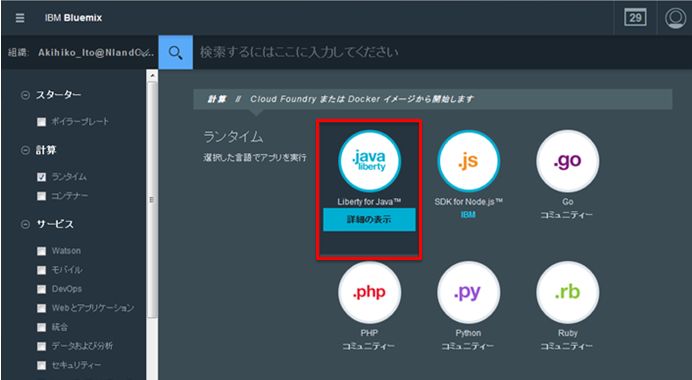Tick the Watson service checkbox

pos(41,251)
